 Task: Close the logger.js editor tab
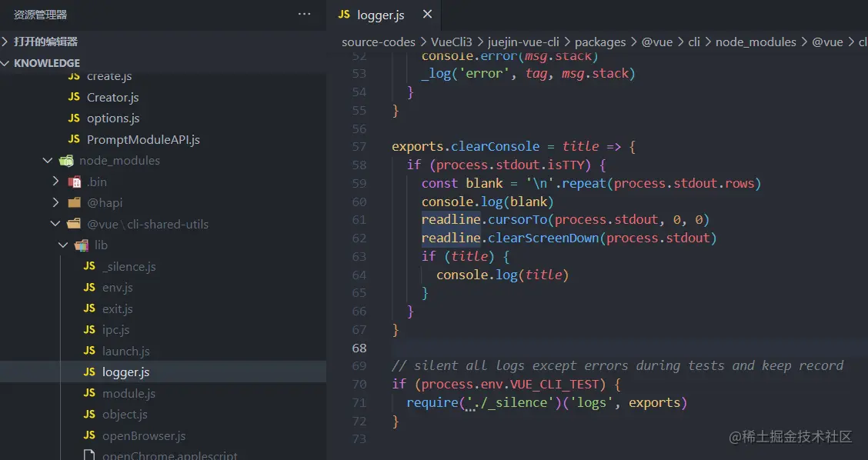click(x=427, y=15)
